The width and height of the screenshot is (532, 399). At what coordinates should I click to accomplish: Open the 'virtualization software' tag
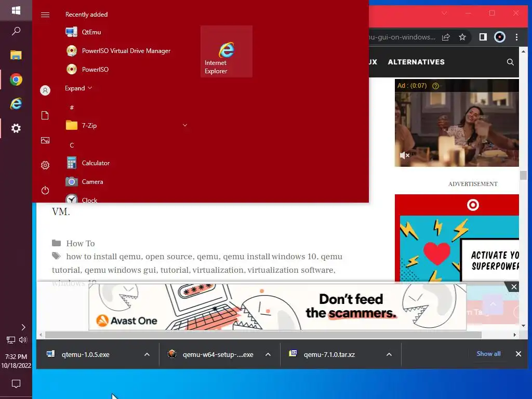coord(290,270)
